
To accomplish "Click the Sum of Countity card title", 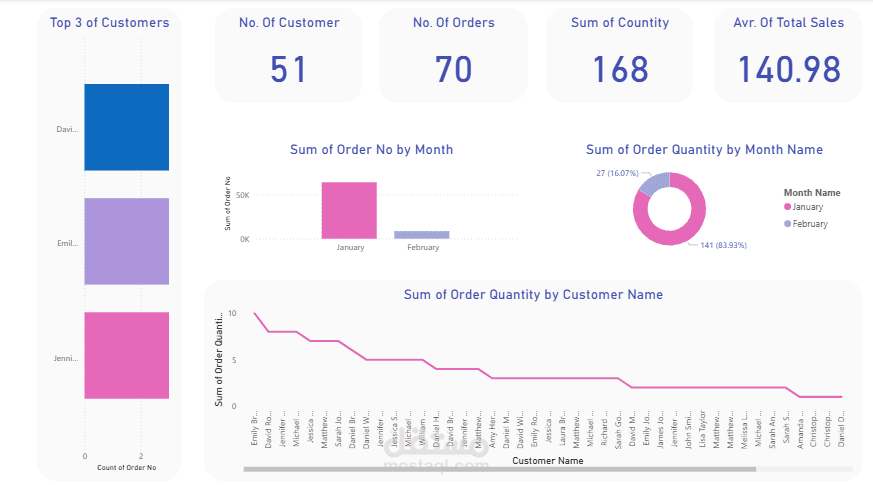I will coord(620,23).
